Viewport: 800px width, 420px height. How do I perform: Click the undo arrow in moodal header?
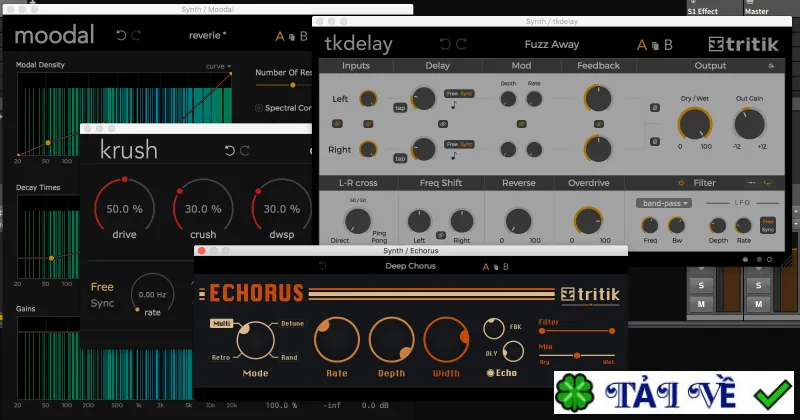[121, 35]
